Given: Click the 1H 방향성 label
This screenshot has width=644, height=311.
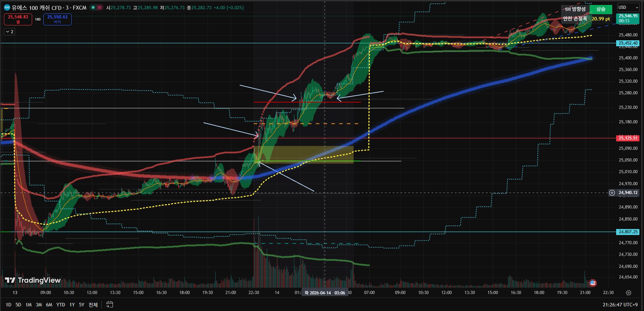Looking at the screenshot, I should (575, 9).
